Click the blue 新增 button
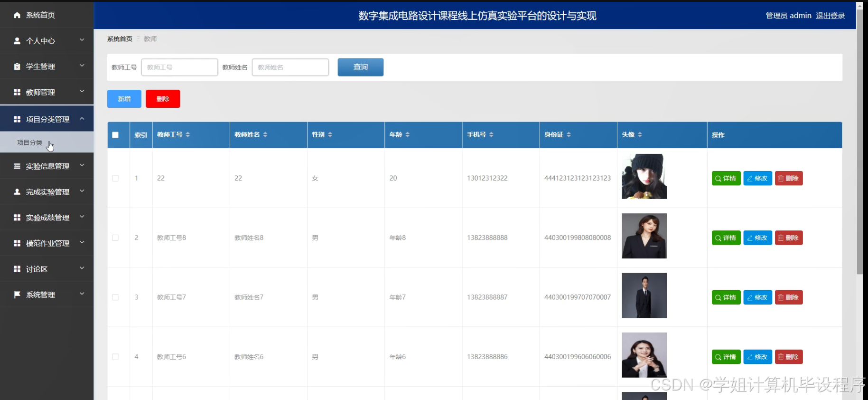 [124, 99]
